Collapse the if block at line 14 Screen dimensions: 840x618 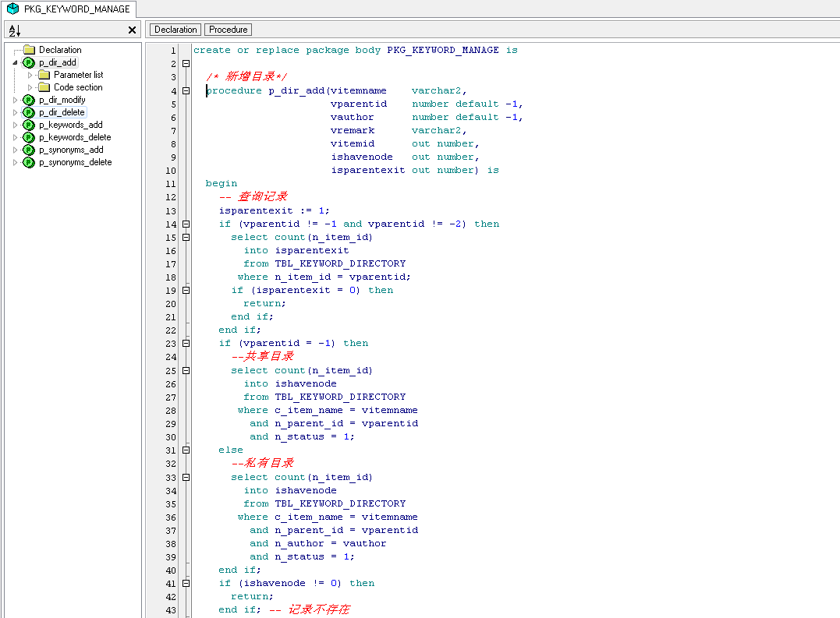186,224
